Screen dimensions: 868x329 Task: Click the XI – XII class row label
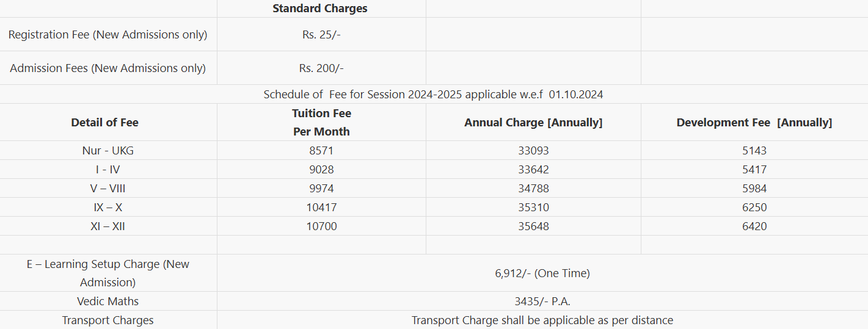point(108,226)
